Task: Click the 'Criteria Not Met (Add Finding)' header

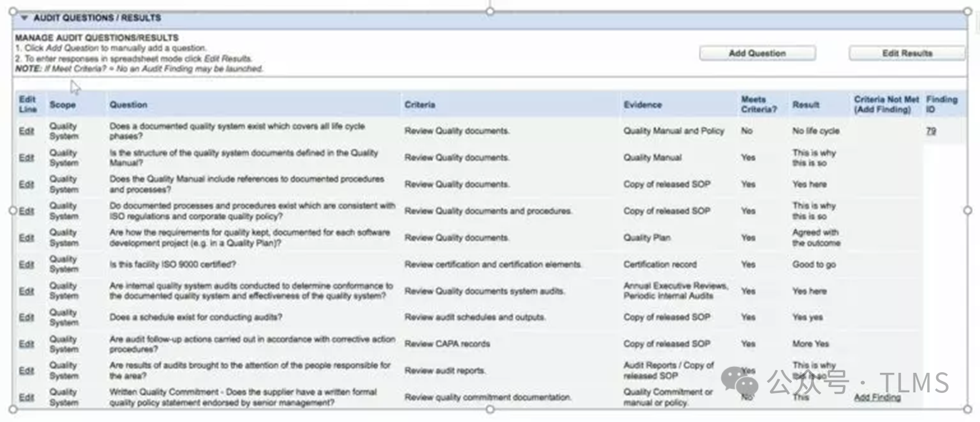Action: click(886, 104)
